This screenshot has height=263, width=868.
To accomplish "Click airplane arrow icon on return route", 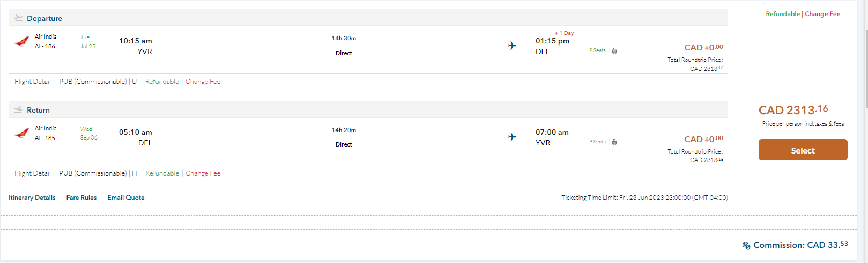I will [x=512, y=137].
